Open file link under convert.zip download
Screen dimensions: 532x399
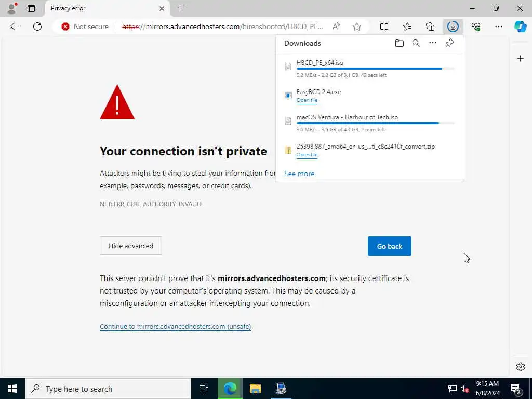coord(307,155)
